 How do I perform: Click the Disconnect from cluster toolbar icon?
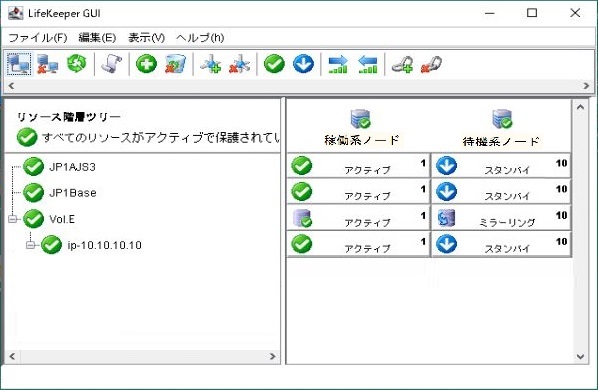point(47,64)
